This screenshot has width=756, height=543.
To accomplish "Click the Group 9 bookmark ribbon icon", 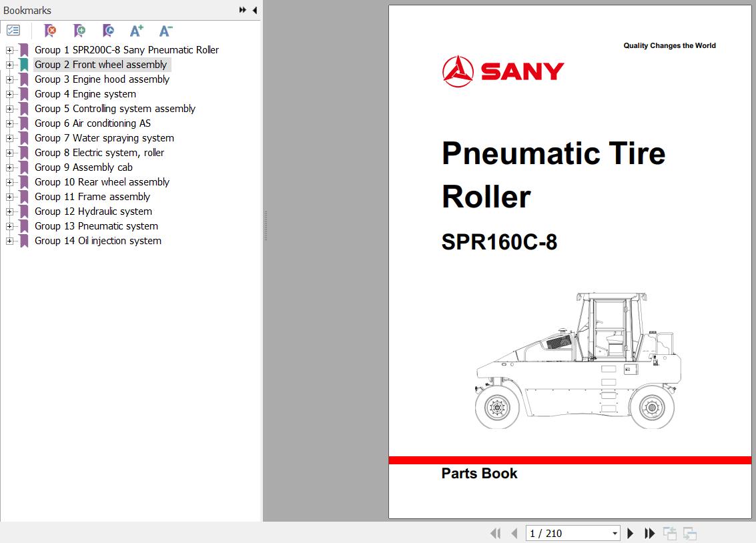I will click(x=23, y=167).
